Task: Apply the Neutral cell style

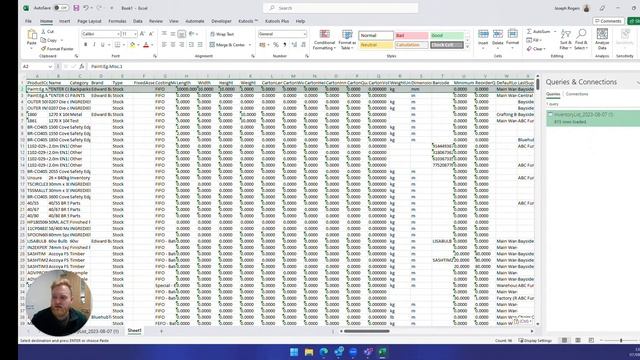Action: (376, 45)
